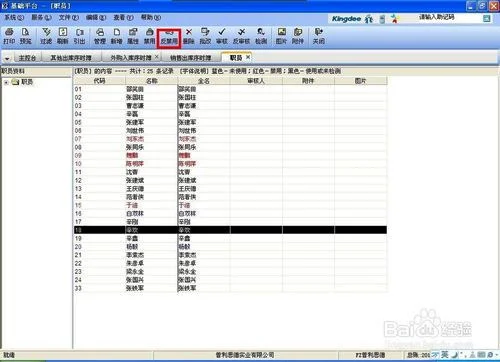Screen dimensions: 500x362
Task: Select the row with code 24
Action: (230, 280)
